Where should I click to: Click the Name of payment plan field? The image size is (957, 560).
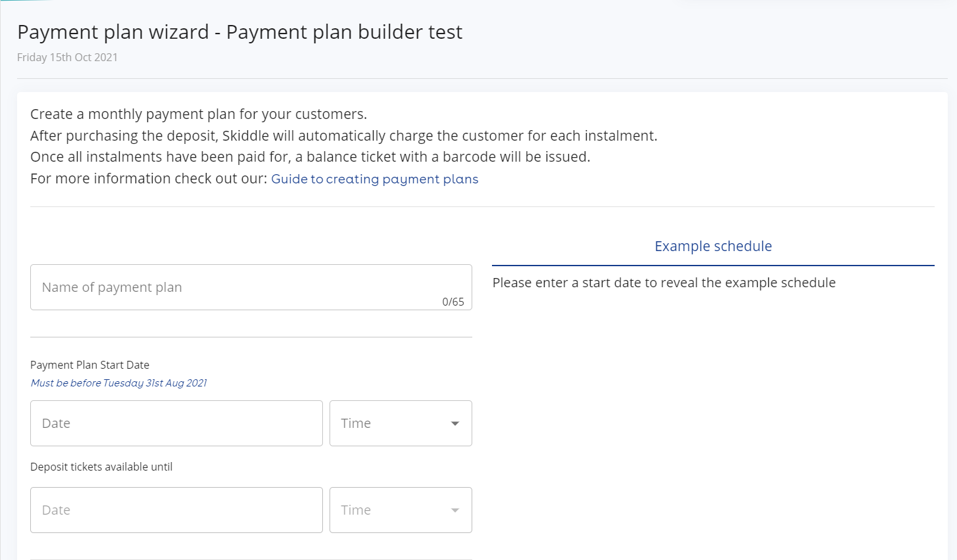[251, 287]
